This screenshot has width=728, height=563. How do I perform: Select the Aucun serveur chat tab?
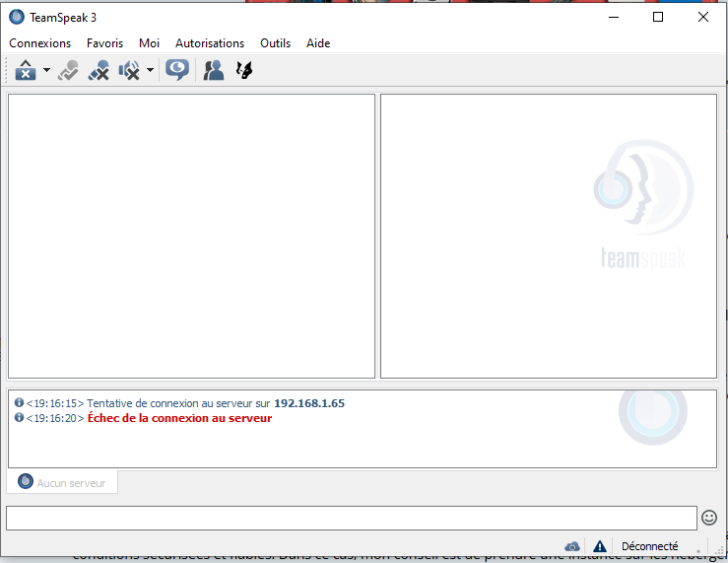pyautogui.click(x=62, y=482)
